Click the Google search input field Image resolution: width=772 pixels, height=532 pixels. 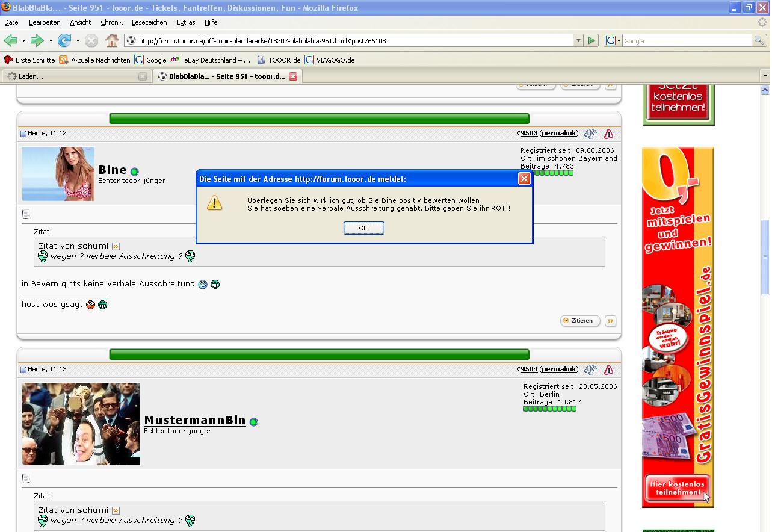[x=686, y=41]
